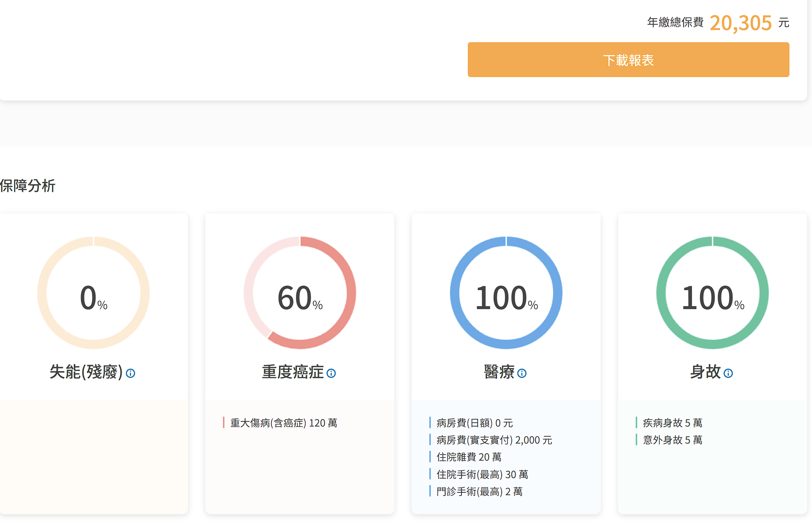The image size is (812, 522).
Task: Click 疾病身故 5 萬 line
Action: (x=672, y=423)
